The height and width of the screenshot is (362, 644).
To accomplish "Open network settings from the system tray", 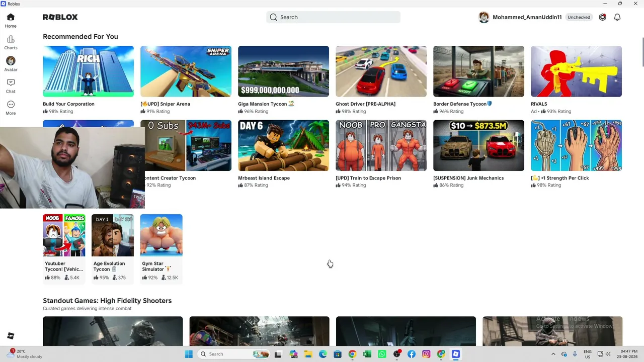I will pyautogui.click(x=600, y=354).
